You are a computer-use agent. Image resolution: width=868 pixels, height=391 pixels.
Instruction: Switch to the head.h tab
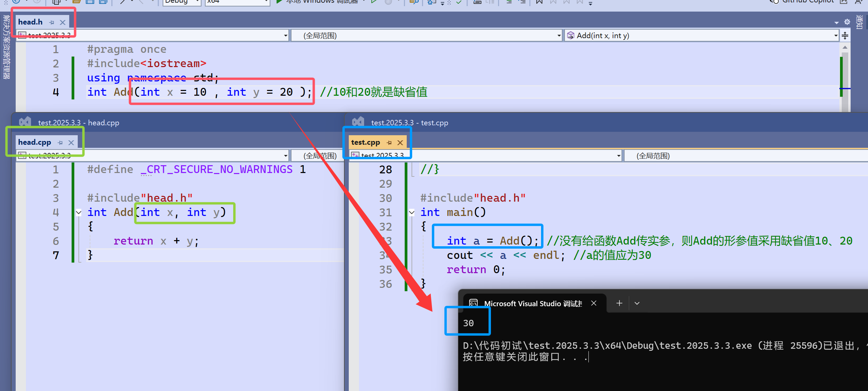click(30, 22)
